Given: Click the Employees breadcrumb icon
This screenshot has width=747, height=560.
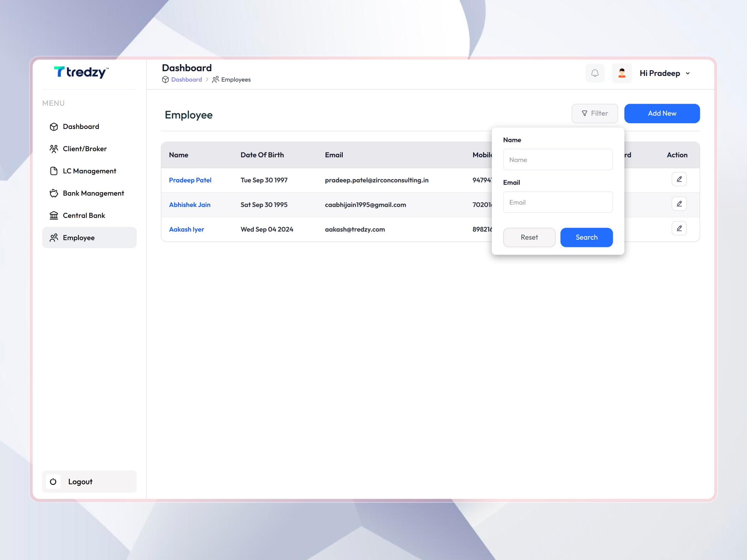Looking at the screenshot, I should coord(215,79).
